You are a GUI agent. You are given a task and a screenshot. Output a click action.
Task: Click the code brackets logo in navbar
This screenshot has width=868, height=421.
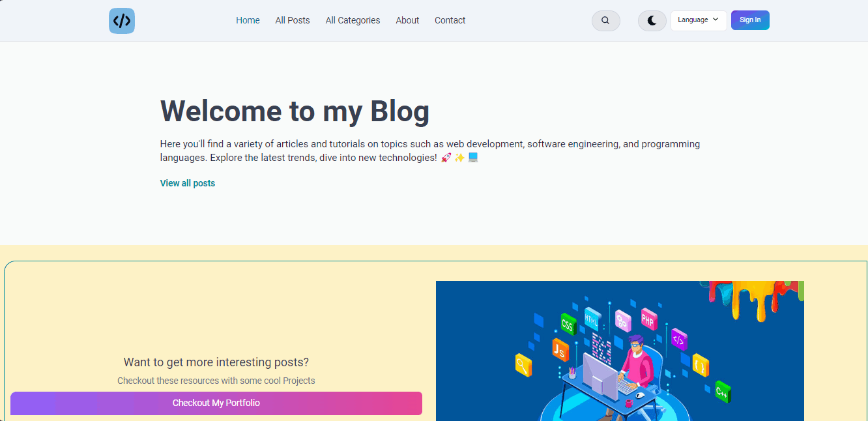[x=122, y=20]
